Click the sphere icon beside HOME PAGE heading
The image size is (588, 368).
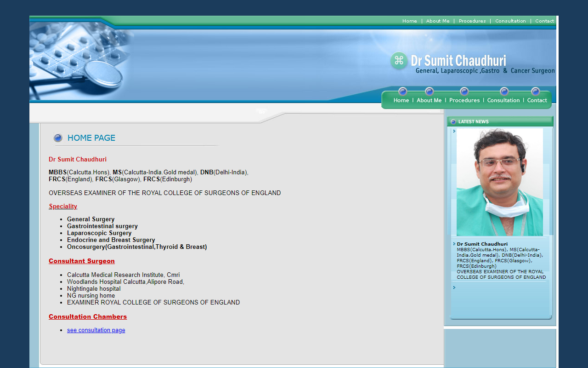[58, 137]
